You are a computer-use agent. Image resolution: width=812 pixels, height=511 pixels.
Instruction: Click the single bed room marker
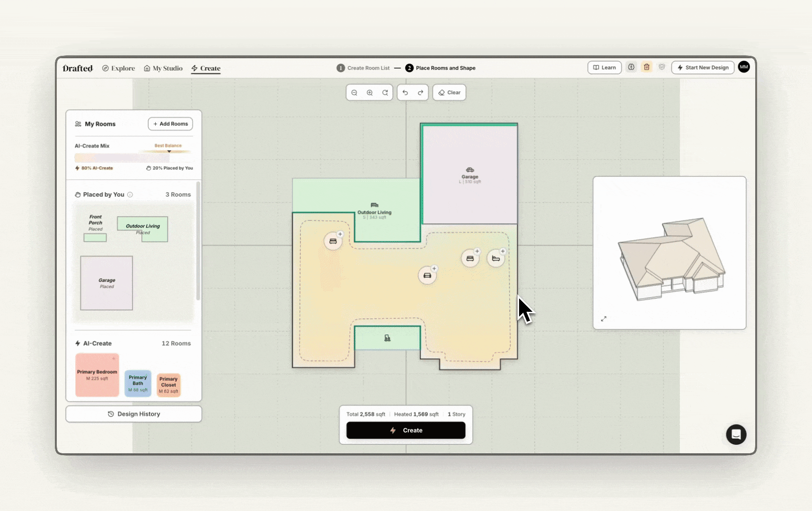(496, 258)
